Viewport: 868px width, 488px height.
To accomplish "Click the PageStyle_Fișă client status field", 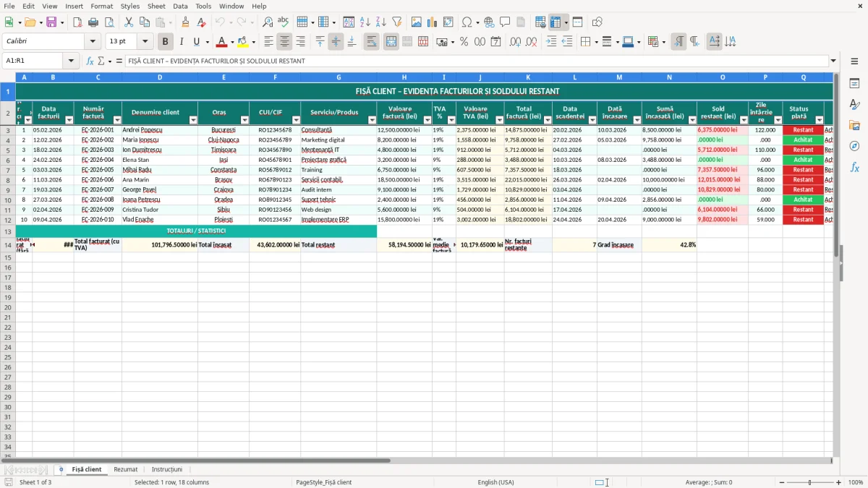I will [324, 482].
